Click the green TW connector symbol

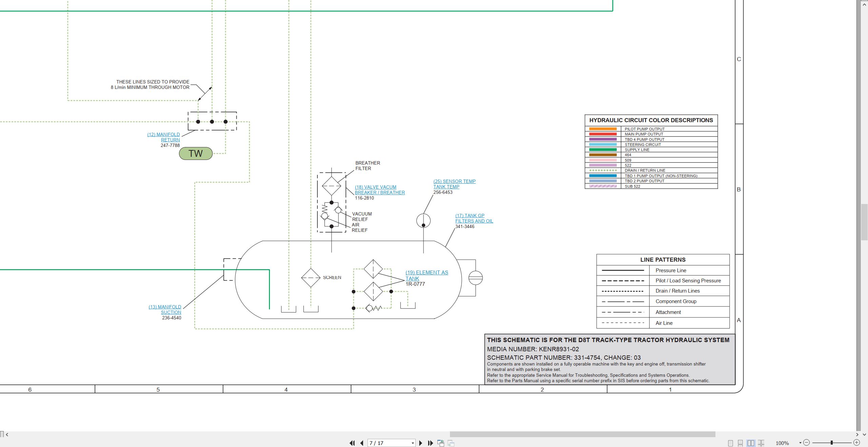(196, 153)
